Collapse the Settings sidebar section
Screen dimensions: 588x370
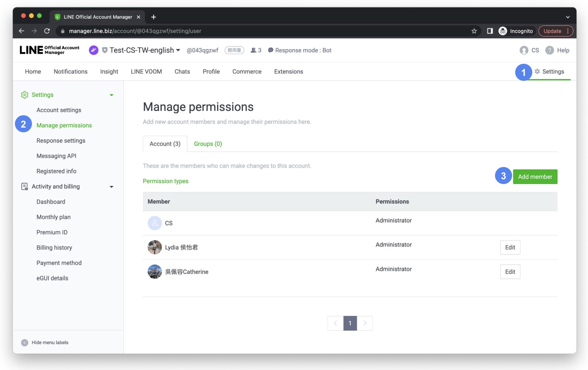point(111,95)
